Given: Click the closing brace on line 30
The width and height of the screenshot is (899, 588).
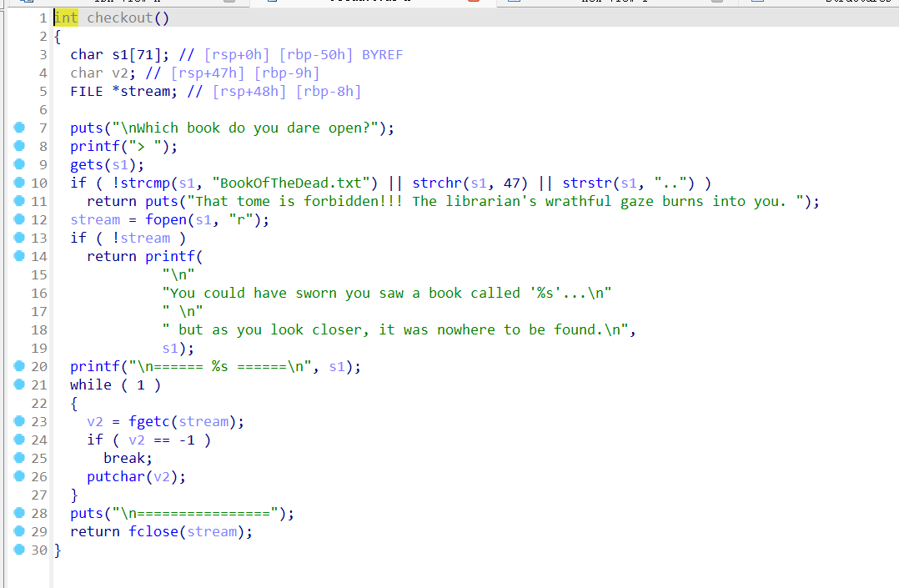Looking at the screenshot, I should (58, 550).
